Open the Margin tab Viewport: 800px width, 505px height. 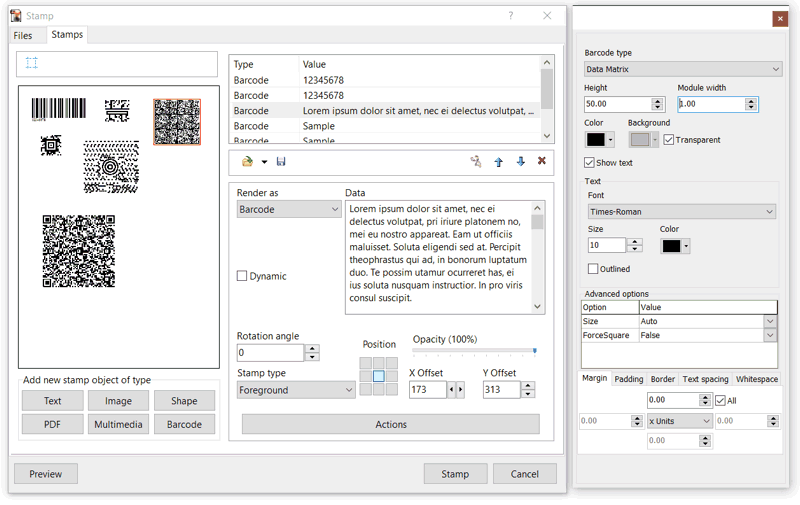pyautogui.click(x=594, y=378)
